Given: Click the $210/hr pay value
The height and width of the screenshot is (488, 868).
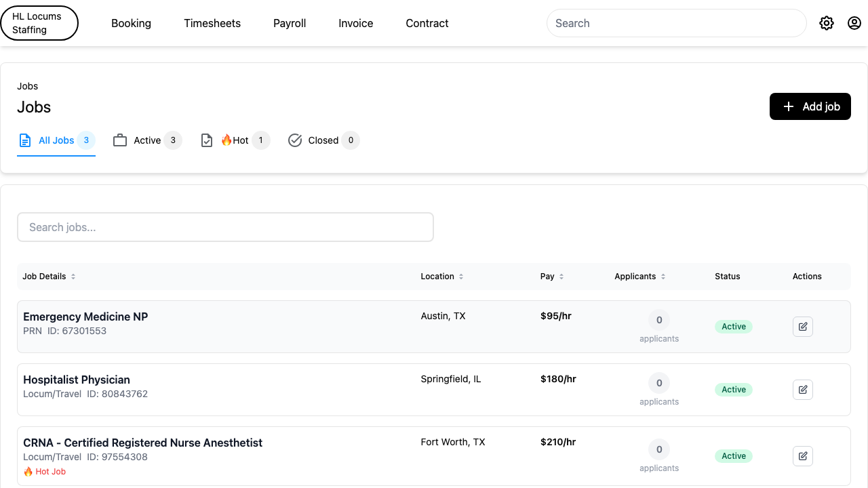Looking at the screenshot, I should 558,442.
